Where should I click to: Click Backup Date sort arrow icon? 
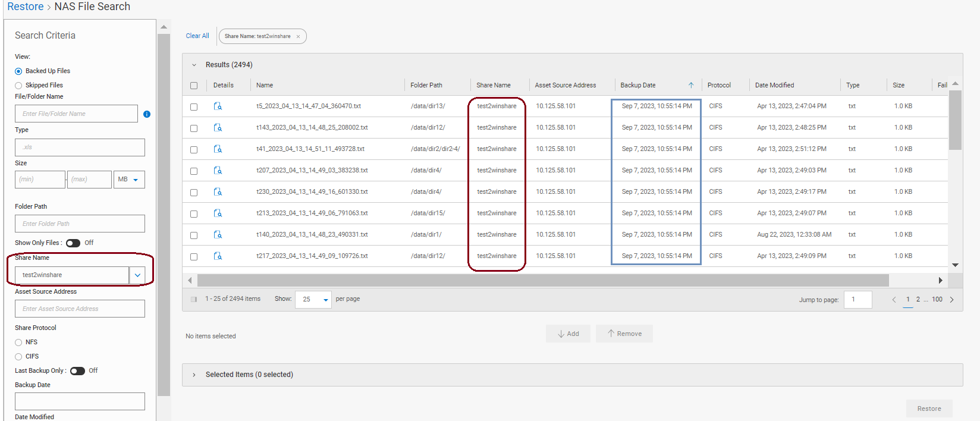(691, 85)
